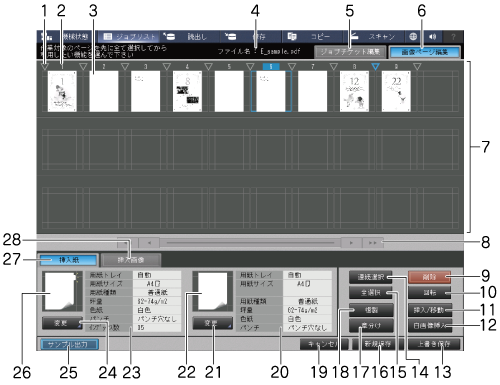The height and width of the screenshot is (385, 500).
Task: Select the highlighted page 6 thumbnail
Action: (x=271, y=91)
